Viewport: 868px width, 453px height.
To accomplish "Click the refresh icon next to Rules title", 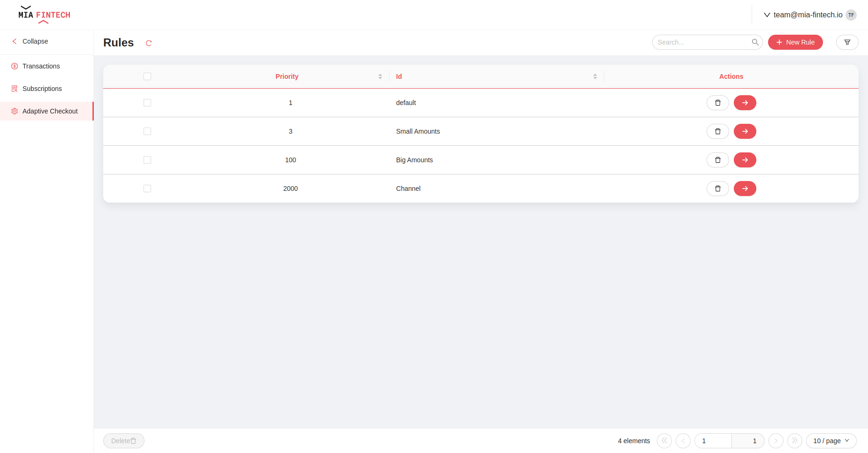I will click(x=149, y=43).
